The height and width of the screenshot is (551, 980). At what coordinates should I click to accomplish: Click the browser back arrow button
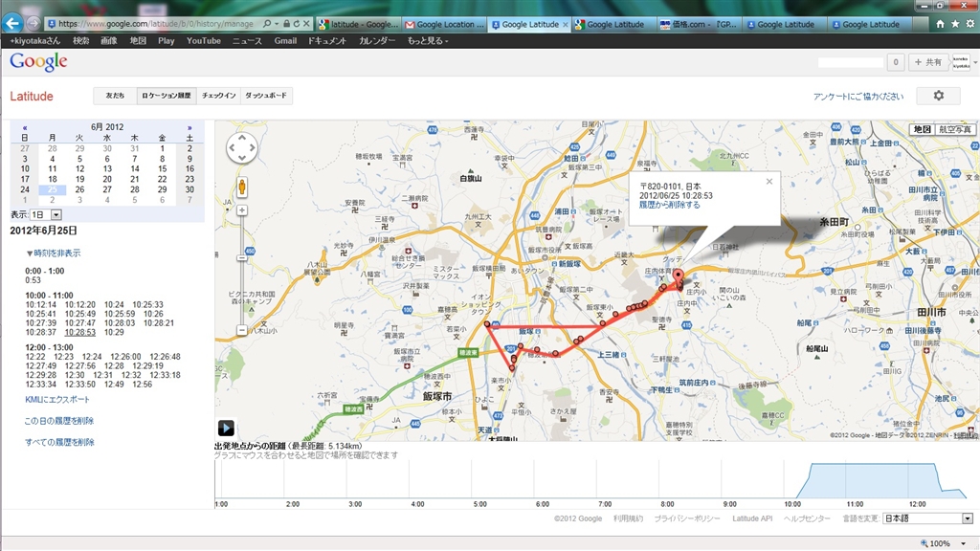(12, 23)
